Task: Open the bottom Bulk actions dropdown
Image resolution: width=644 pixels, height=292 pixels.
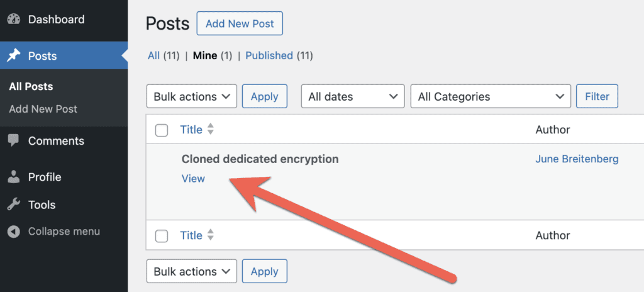Action: (x=191, y=272)
